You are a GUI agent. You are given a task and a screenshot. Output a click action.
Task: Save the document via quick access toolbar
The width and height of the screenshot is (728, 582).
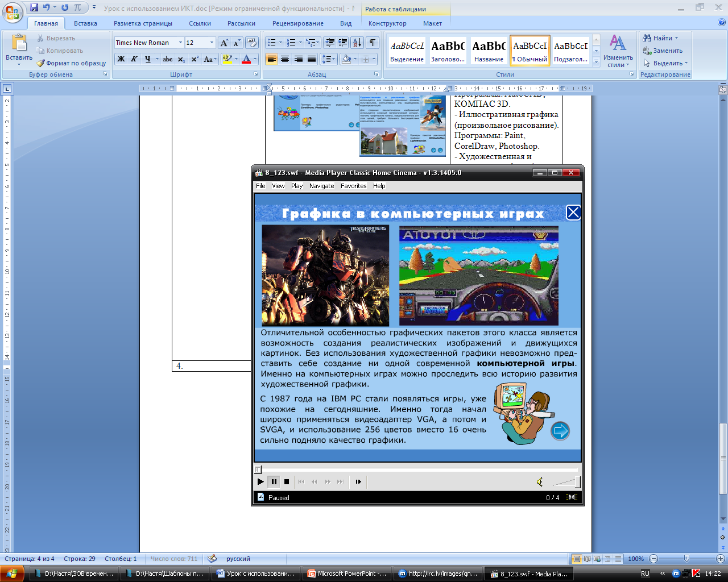click(x=34, y=8)
